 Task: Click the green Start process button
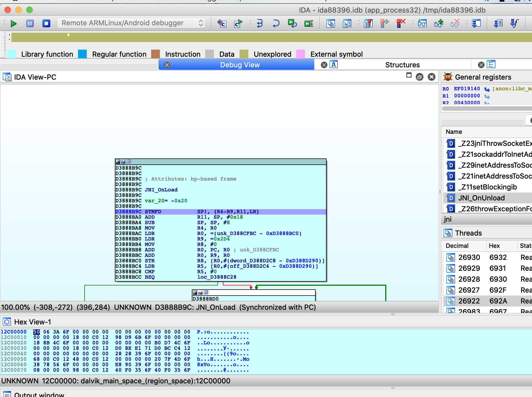pos(13,23)
